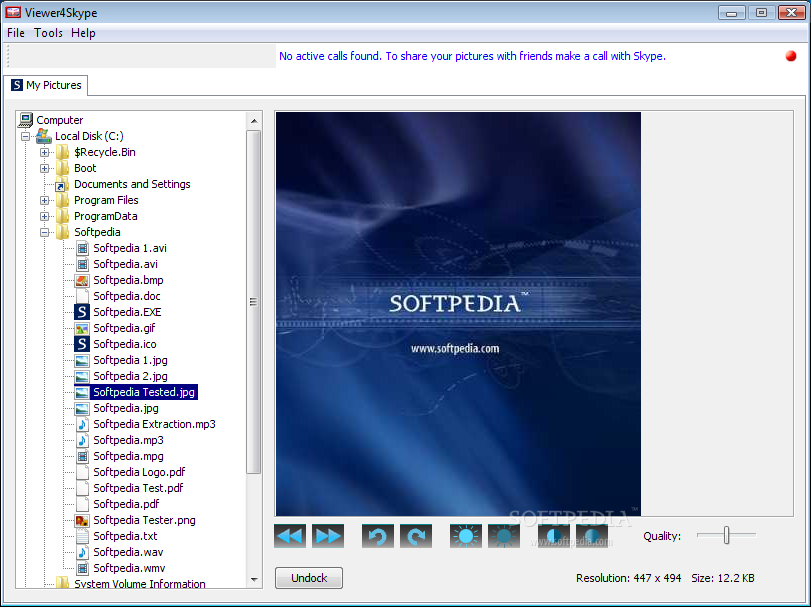Select Softpedia.jpg in tree
Viewport: 811px width, 607px height.
click(126, 408)
